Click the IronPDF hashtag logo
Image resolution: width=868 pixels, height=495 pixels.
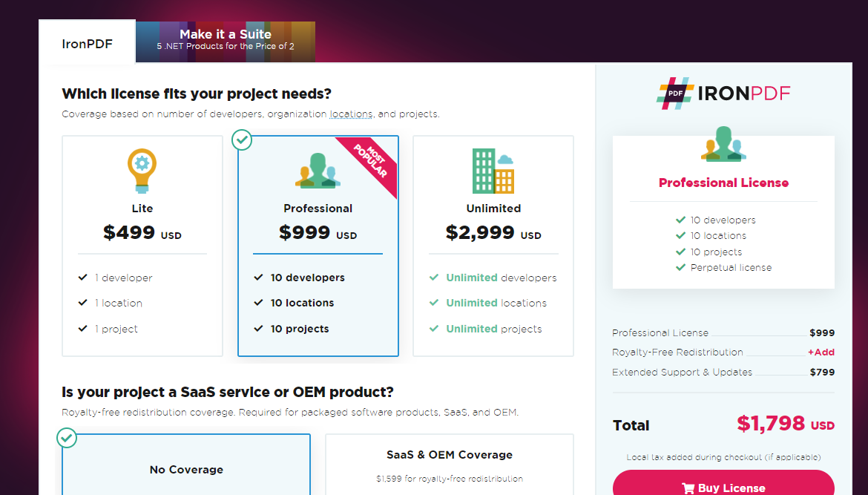point(674,94)
